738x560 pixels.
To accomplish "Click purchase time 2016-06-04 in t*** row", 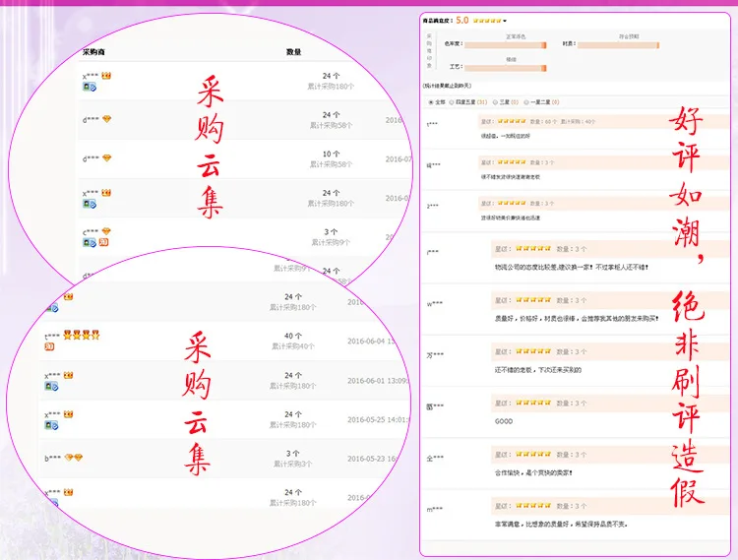I will click(371, 342).
